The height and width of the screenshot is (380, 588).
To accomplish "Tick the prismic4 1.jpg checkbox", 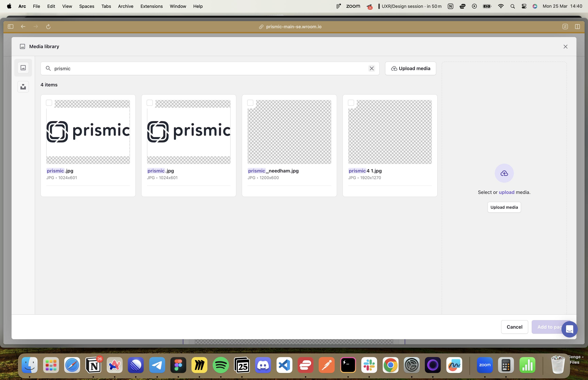I will (351, 103).
